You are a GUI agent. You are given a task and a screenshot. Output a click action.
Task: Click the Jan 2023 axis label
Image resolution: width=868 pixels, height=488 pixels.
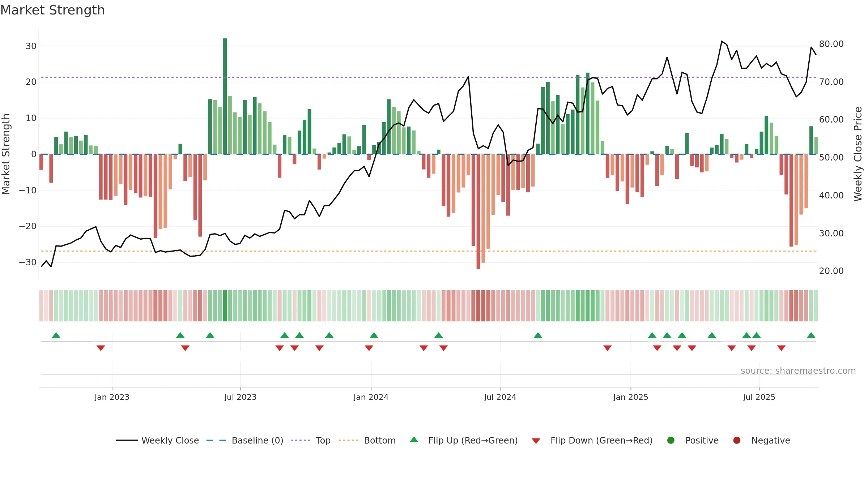point(112,397)
